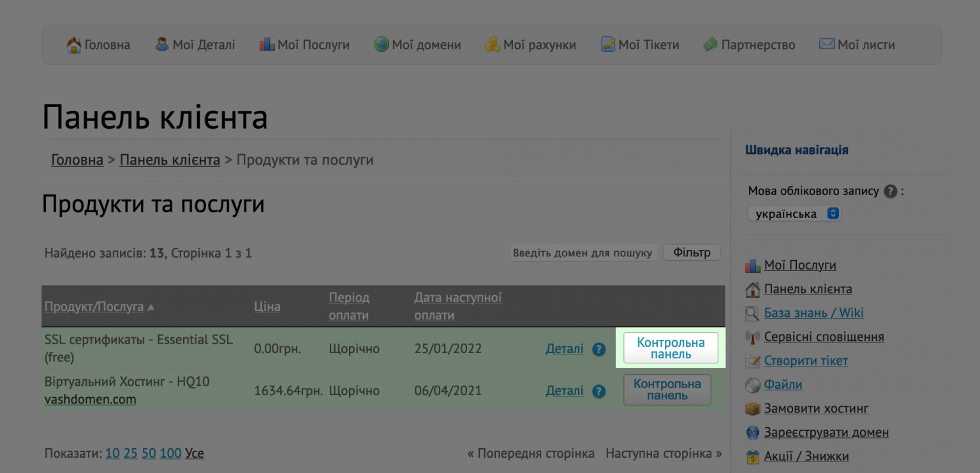980x473 pixels.
Task: Open Мої листи via the envelope icon
Action: tap(826, 44)
